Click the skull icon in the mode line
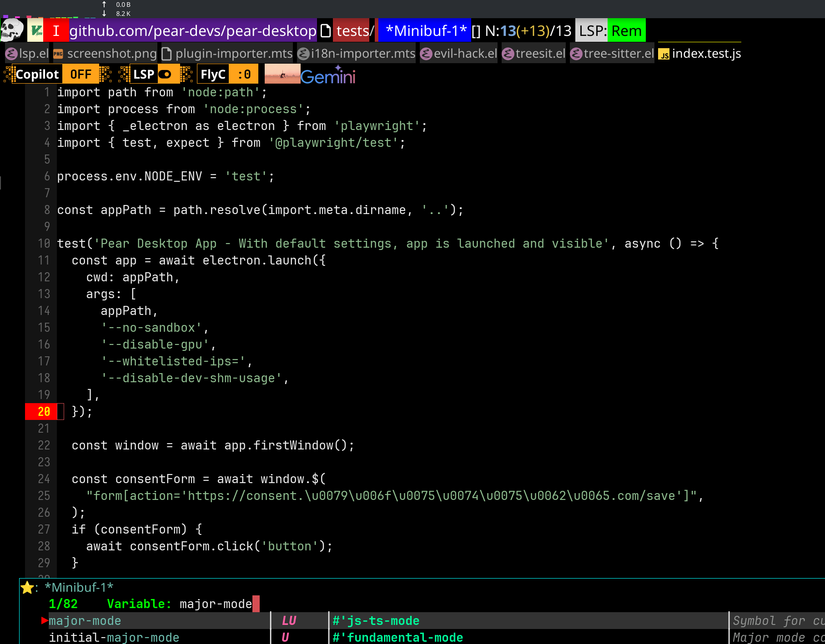Image resolution: width=825 pixels, height=644 pixels. pyautogui.click(x=12, y=30)
